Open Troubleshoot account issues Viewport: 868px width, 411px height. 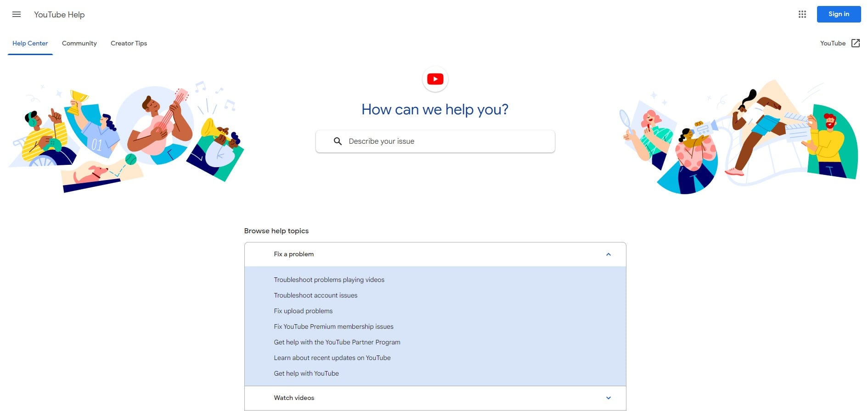pos(316,295)
